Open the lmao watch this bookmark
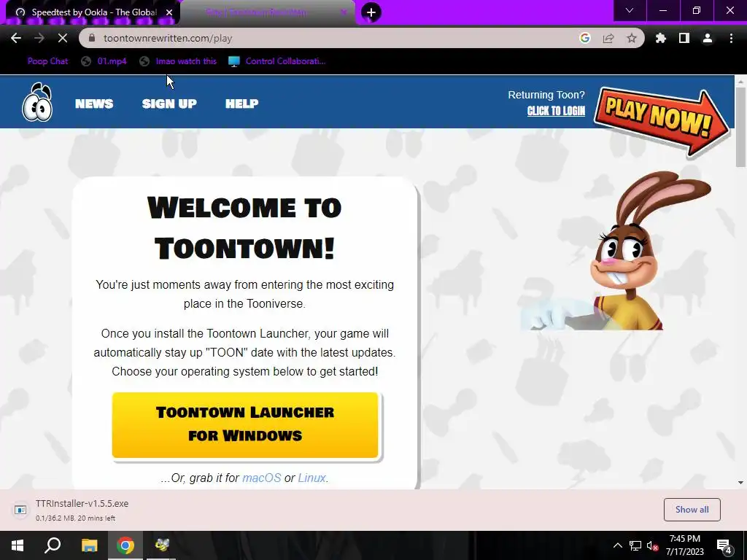Viewport: 747px width, 560px height. point(178,61)
